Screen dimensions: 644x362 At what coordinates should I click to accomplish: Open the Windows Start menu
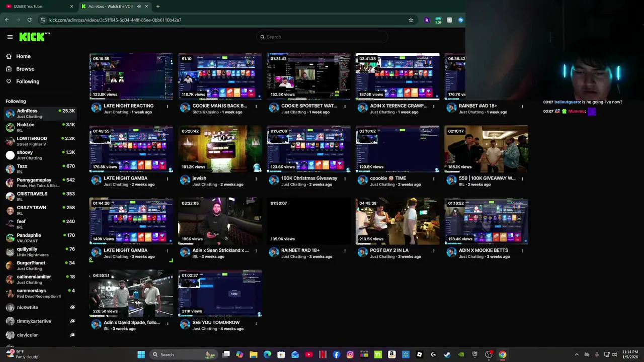click(141, 354)
